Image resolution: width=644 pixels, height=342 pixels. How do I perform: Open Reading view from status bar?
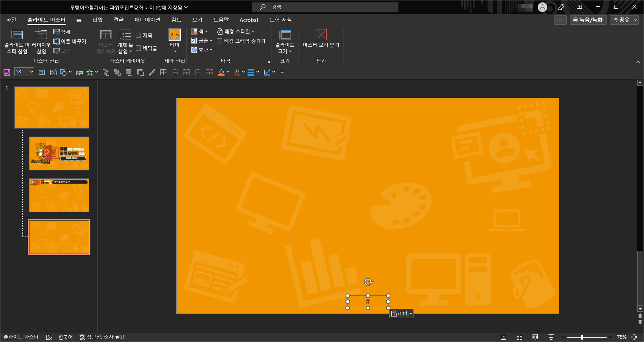tap(535, 337)
